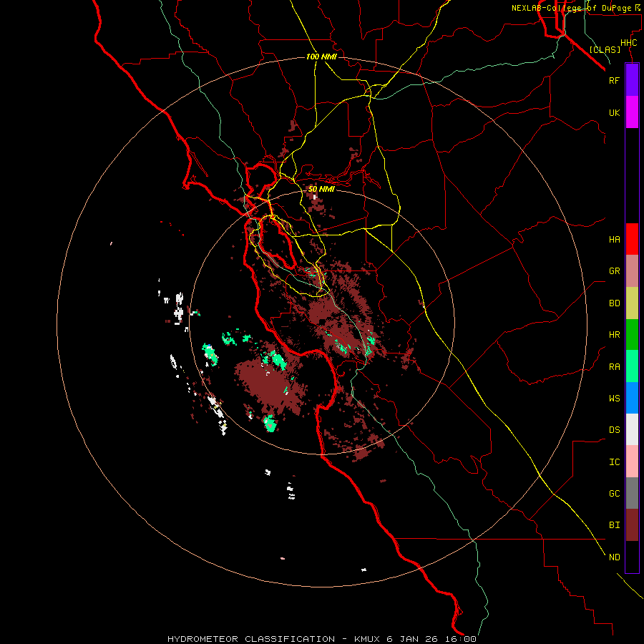
Task: Click the UK legend label
Action: [614, 112]
